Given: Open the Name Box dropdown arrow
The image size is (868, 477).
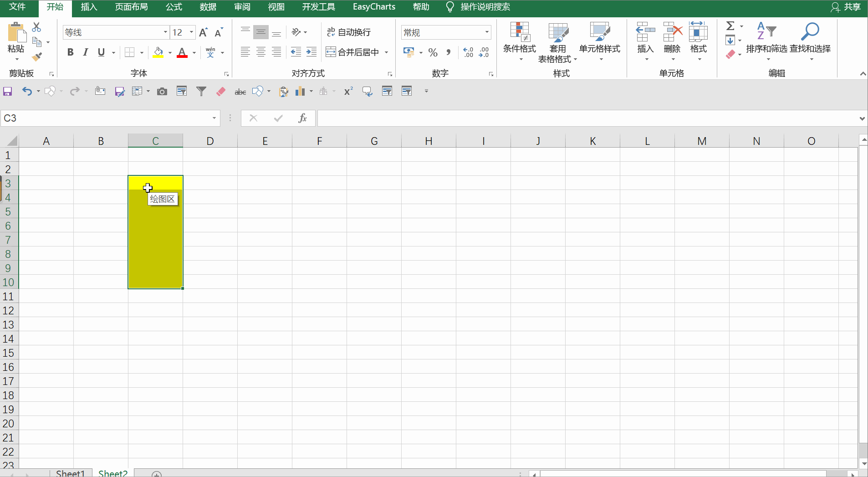Looking at the screenshot, I should click(x=214, y=118).
